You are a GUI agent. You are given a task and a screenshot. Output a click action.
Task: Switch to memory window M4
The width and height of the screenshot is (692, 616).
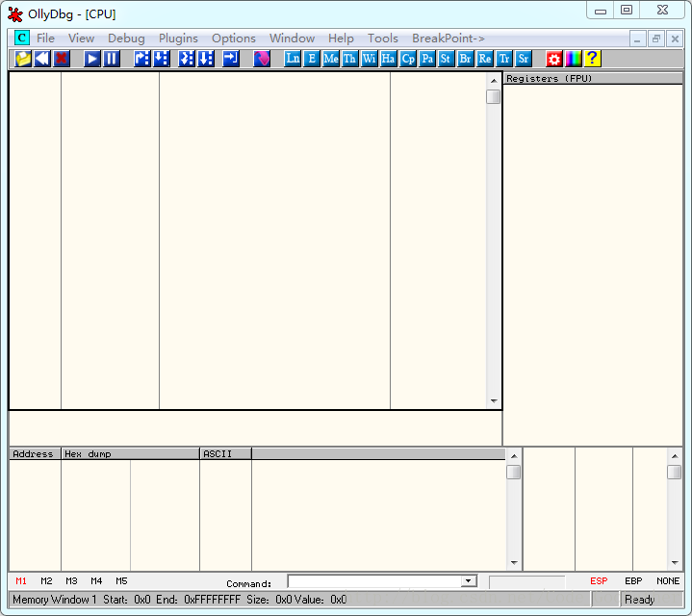(x=96, y=581)
